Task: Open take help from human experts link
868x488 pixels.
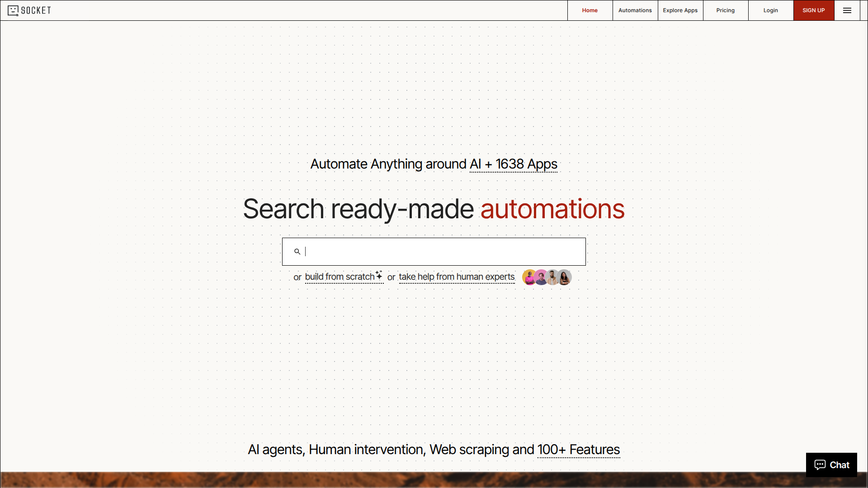Action: coord(457,277)
